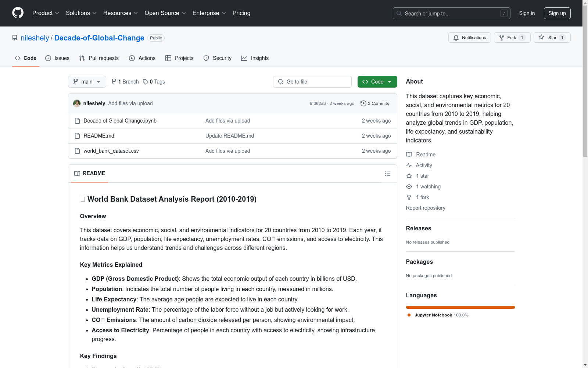The height and width of the screenshot is (368, 588).
Task: Open the main branch selector dropdown
Action: (x=87, y=82)
